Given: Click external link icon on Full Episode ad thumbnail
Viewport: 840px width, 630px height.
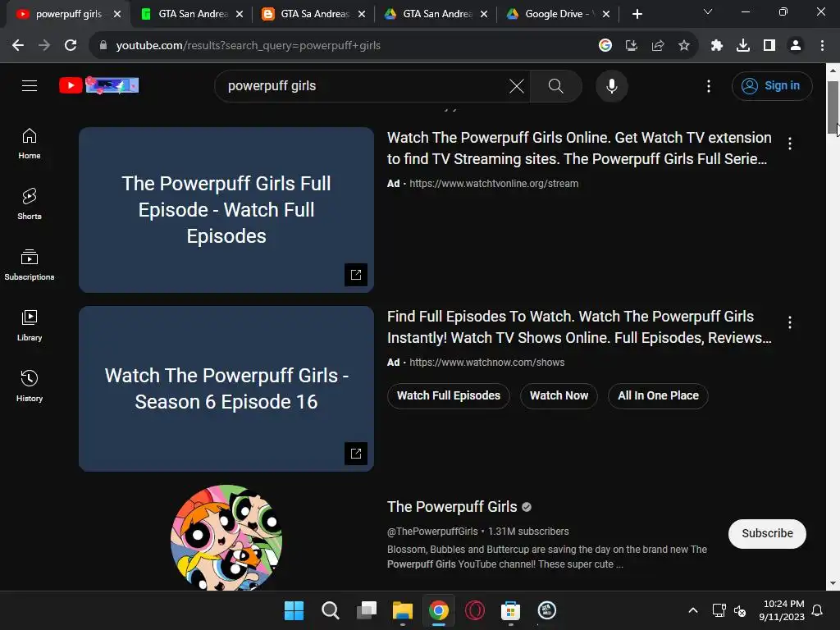Looking at the screenshot, I should click(356, 275).
